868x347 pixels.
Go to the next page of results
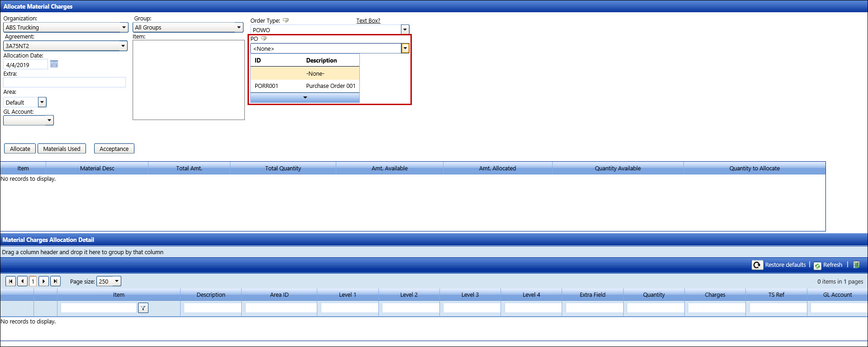(x=43, y=281)
